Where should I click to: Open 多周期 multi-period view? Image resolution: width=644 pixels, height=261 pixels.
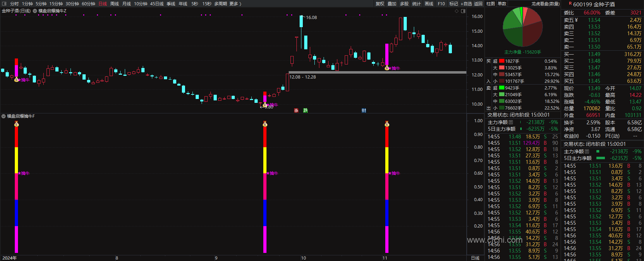click(221, 4)
